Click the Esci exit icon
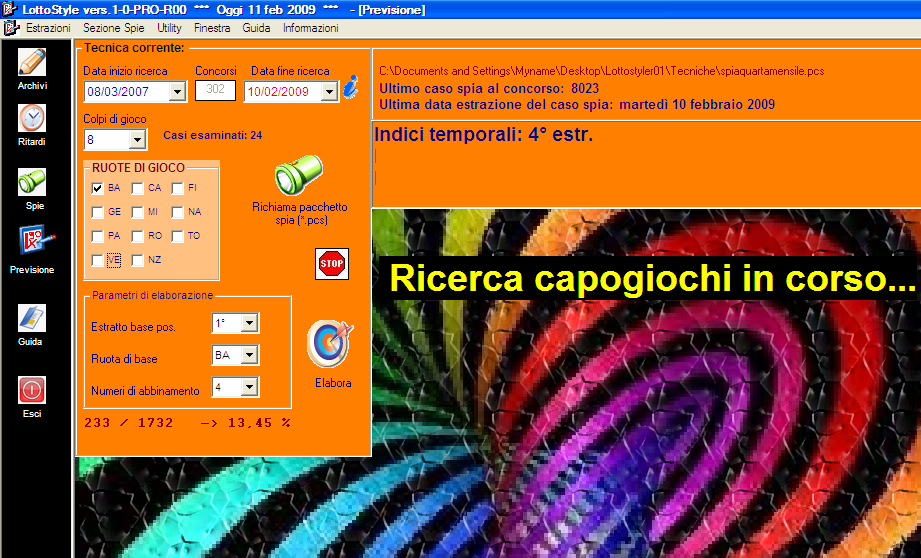 tap(32, 390)
